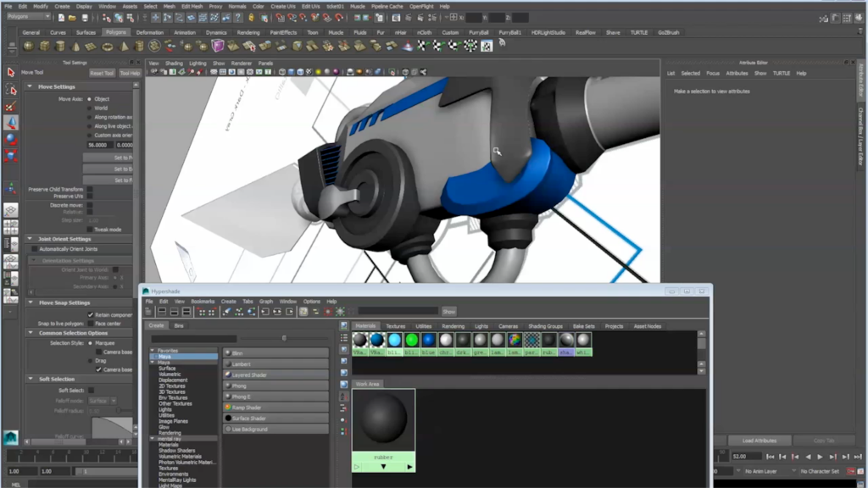Click the lock selection padlock icon
Screen dimensions: 868x488
tap(252, 18)
